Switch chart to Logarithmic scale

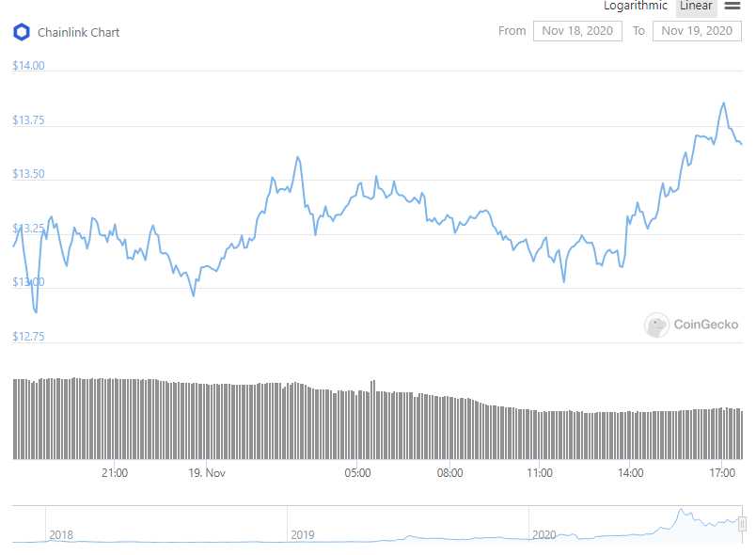[x=636, y=6]
